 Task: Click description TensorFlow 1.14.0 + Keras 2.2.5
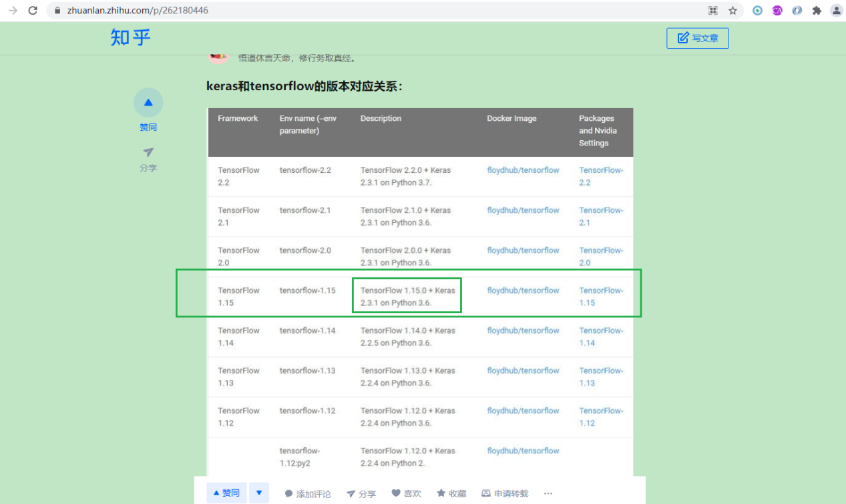pyautogui.click(x=408, y=336)
